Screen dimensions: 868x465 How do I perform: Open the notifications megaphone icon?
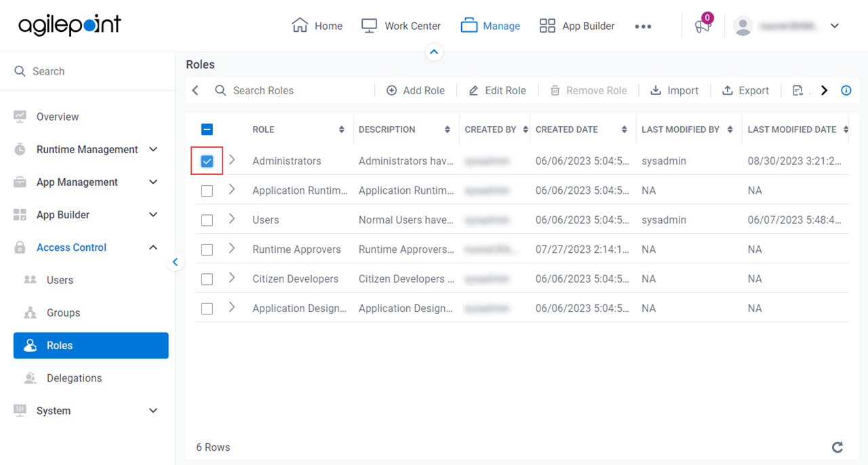pos(703,26)
